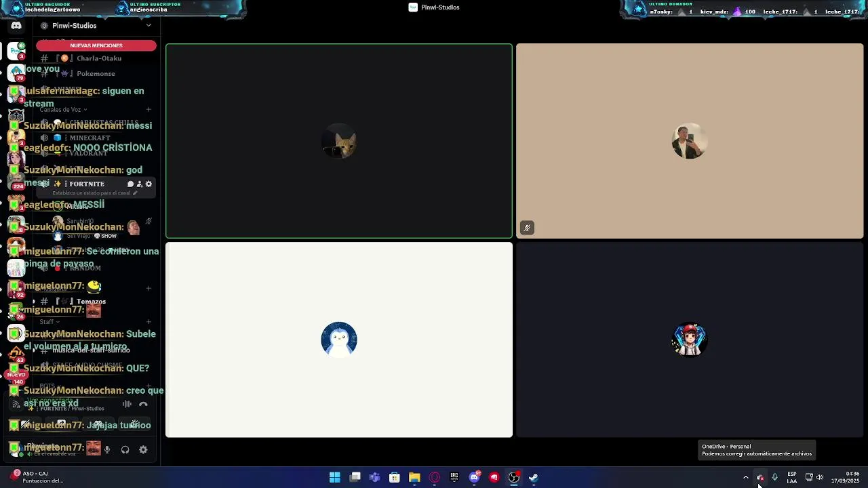Select beige participant video tile
The height and width of the screenshot is (488, 868).
click(690, 141)
